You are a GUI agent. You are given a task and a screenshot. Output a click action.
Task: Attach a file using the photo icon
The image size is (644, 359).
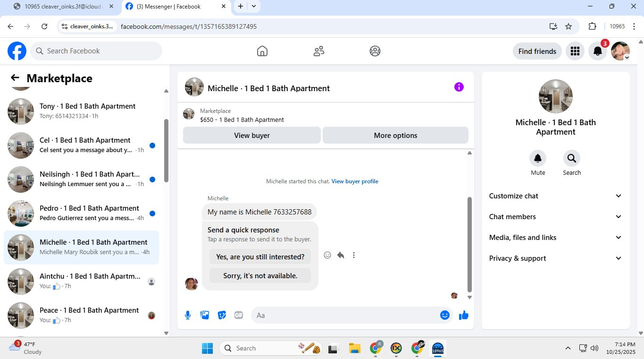tap(205, 315)
